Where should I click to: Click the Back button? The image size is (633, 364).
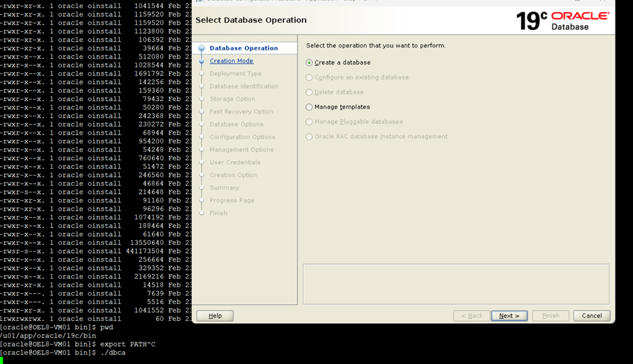(x=471, y=316)
